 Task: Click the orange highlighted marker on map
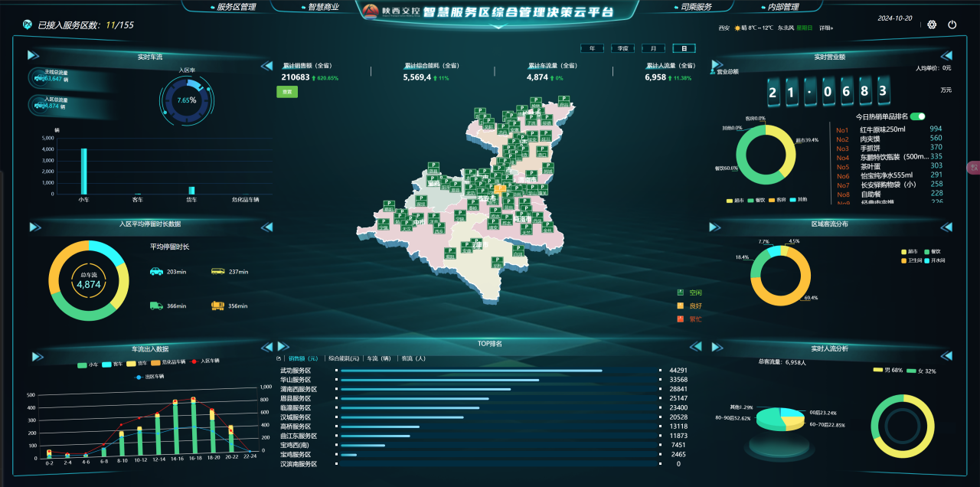coord(500,188)
